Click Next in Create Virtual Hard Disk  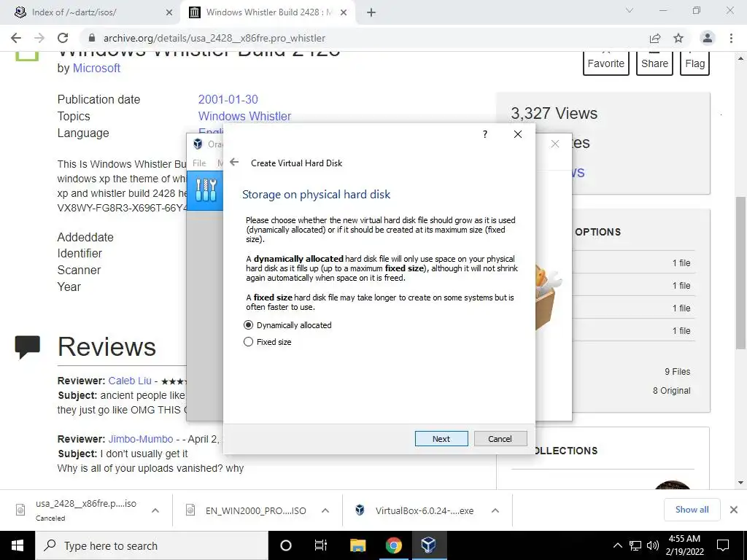[441, 438]
